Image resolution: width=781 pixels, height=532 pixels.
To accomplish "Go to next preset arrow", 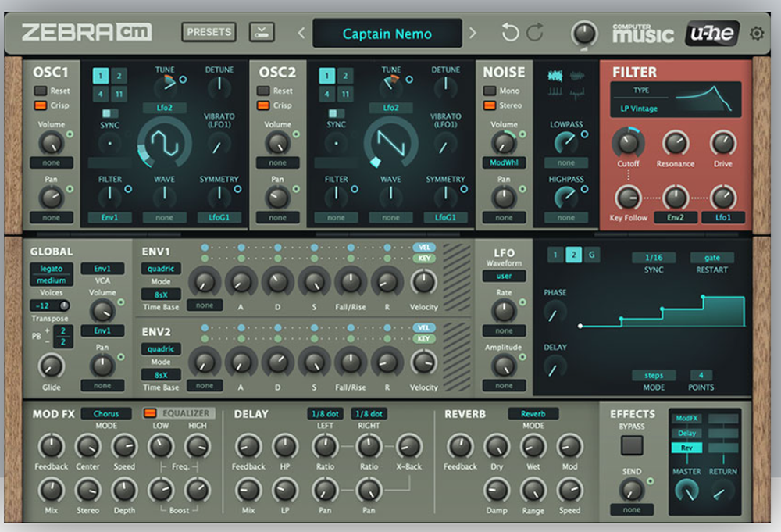I will [x=473, y=34].
